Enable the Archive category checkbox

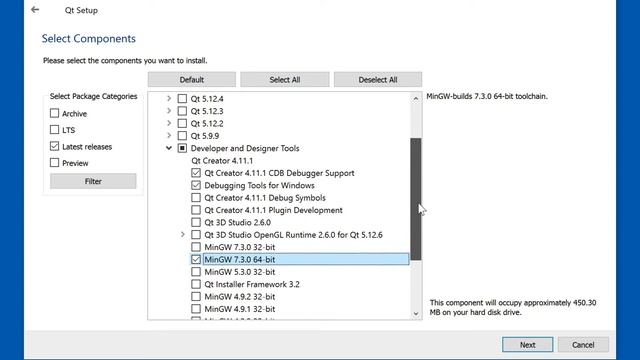click(x=54, y=113)
